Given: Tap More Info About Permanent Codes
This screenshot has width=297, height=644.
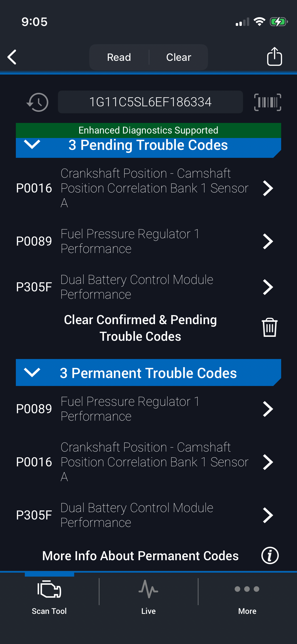Looking at the screenshot, I should point(140,556).
